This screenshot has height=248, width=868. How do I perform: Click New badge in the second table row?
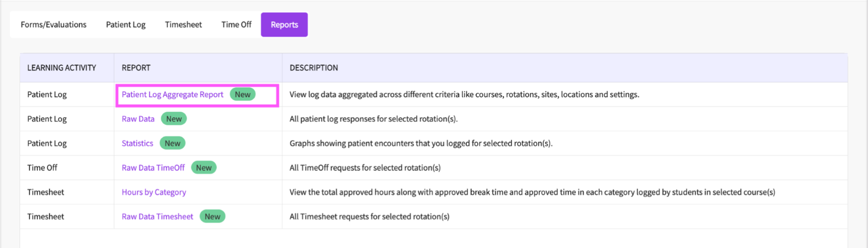(174, 119)
